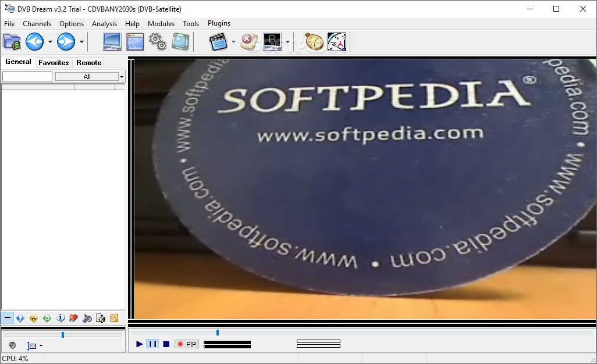Click the red heart icon
This screenshot has width=597, height=364.
point(74,318)
